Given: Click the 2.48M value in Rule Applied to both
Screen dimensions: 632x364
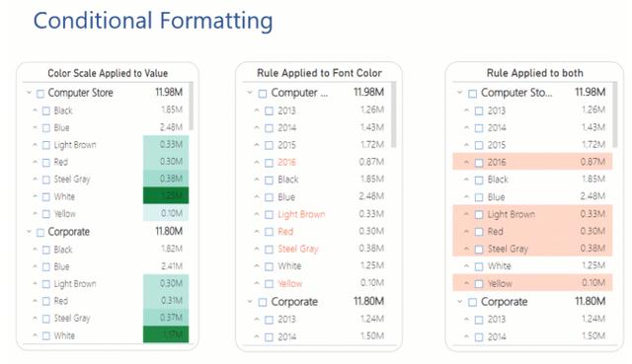Looking at the screenshot, I should coord(592,196).
